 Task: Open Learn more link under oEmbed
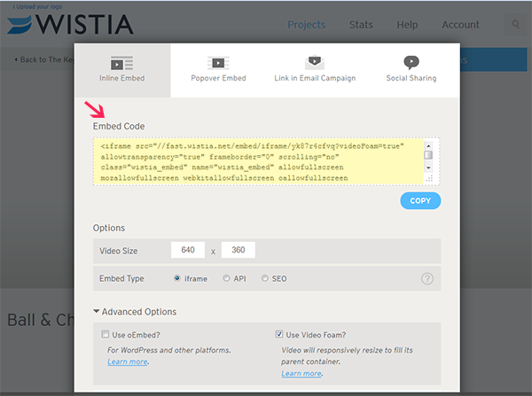[x=128, y=361]
